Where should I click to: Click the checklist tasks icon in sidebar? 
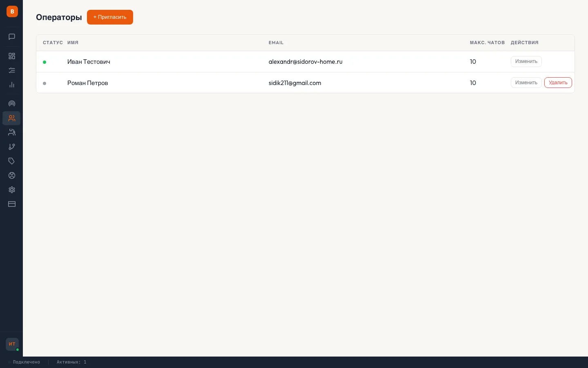pos(12,70)
